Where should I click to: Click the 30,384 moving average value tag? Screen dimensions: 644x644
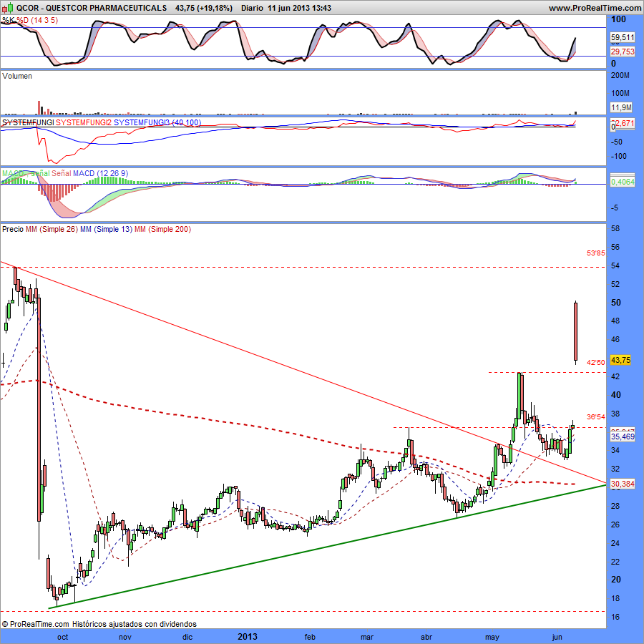[x=623, y=484]
